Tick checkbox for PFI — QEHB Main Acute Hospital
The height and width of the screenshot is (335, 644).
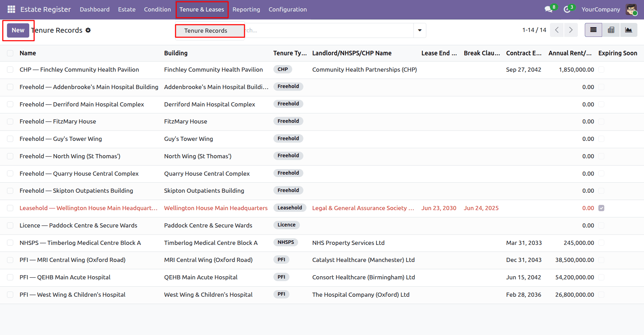click(10, 277)
